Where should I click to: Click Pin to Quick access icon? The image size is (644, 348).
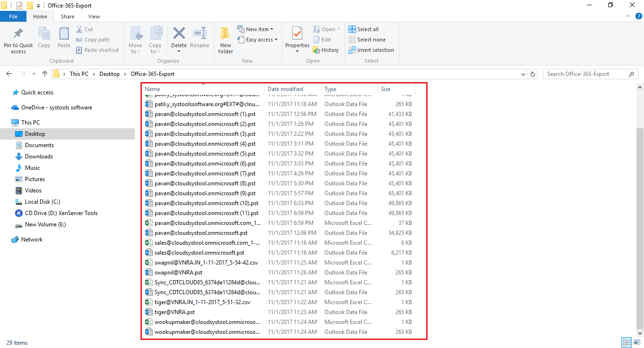coord(18,34)
